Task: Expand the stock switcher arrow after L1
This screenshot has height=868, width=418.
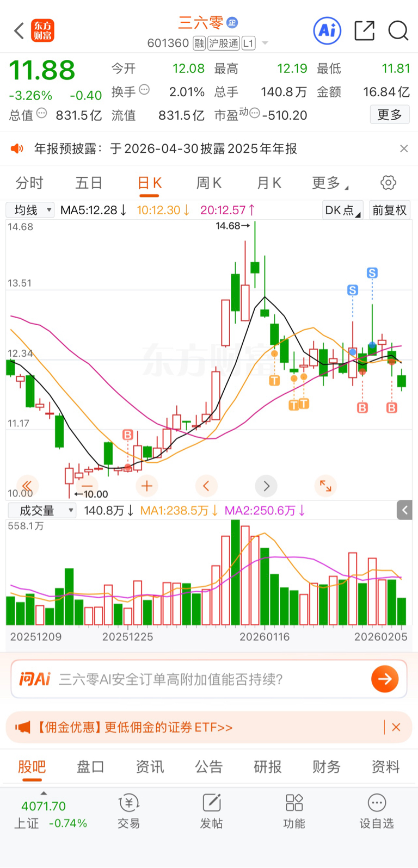Action: point(265,43)
